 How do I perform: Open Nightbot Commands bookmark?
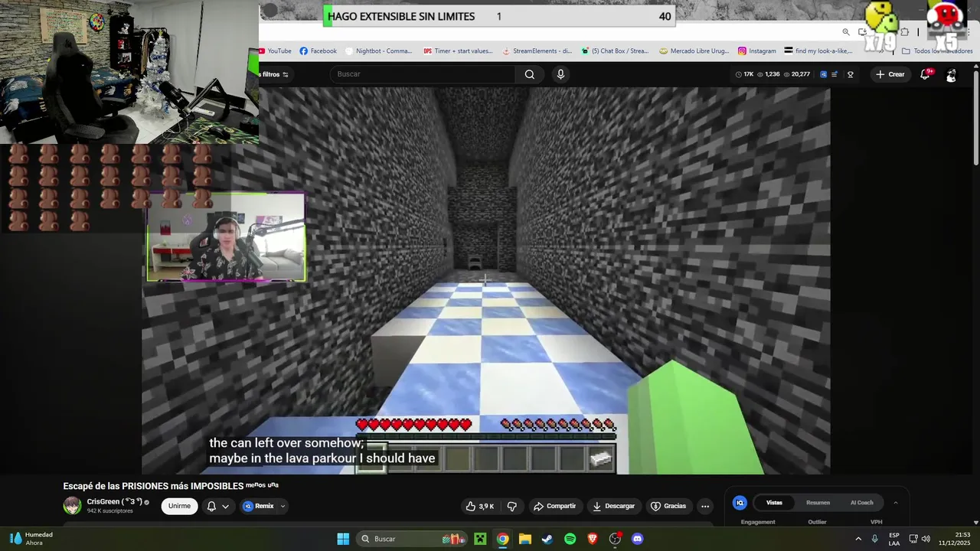tap(378, 51)
